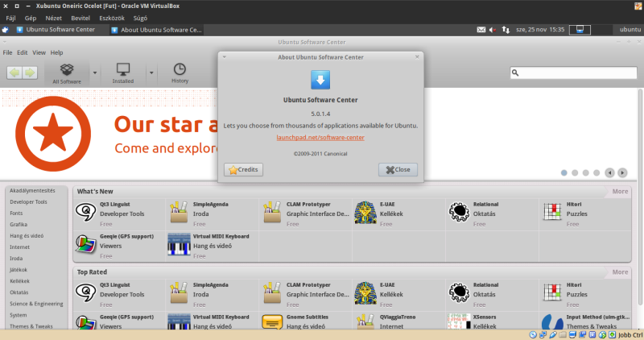Show Installed software
644x340 pixels.
123,73
